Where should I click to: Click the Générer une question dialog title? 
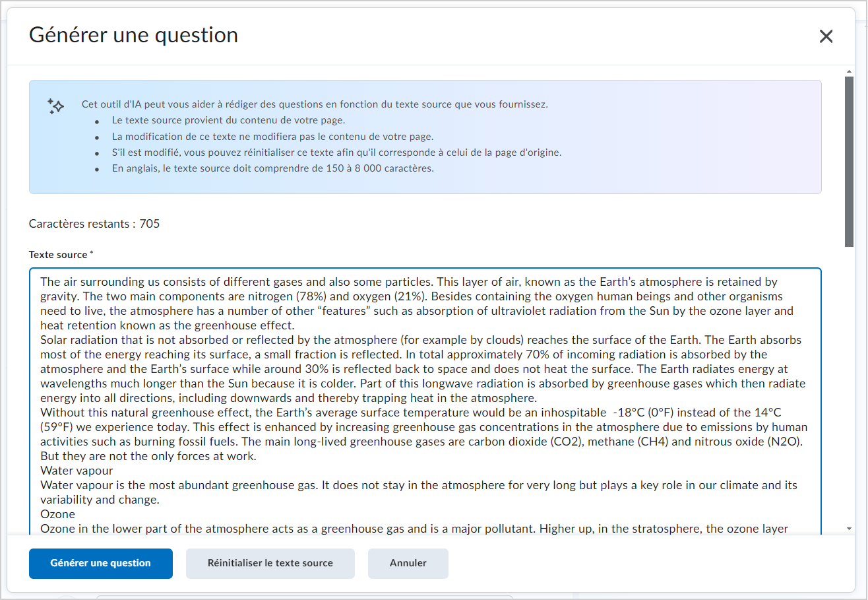(133, 35)
